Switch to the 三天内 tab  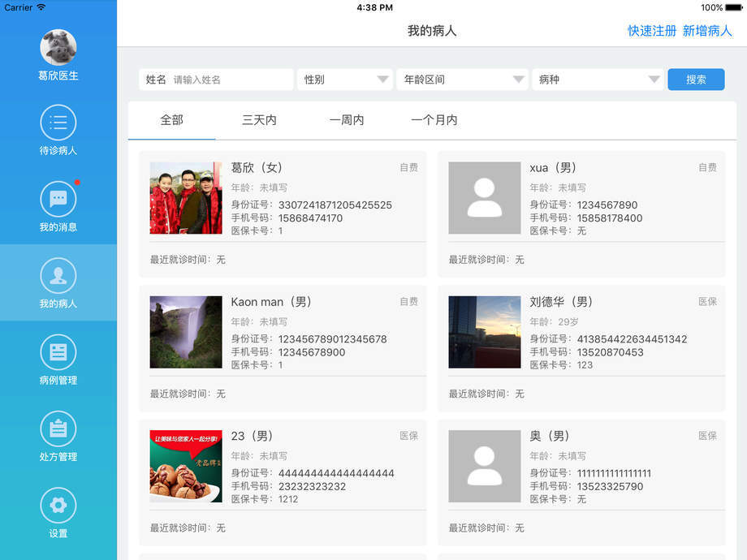tap(259, 120)
